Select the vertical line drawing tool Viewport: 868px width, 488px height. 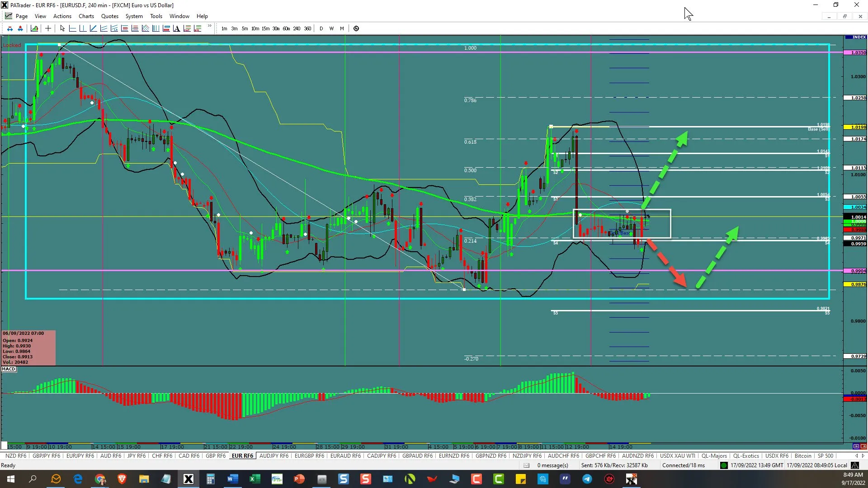(83, 28)
